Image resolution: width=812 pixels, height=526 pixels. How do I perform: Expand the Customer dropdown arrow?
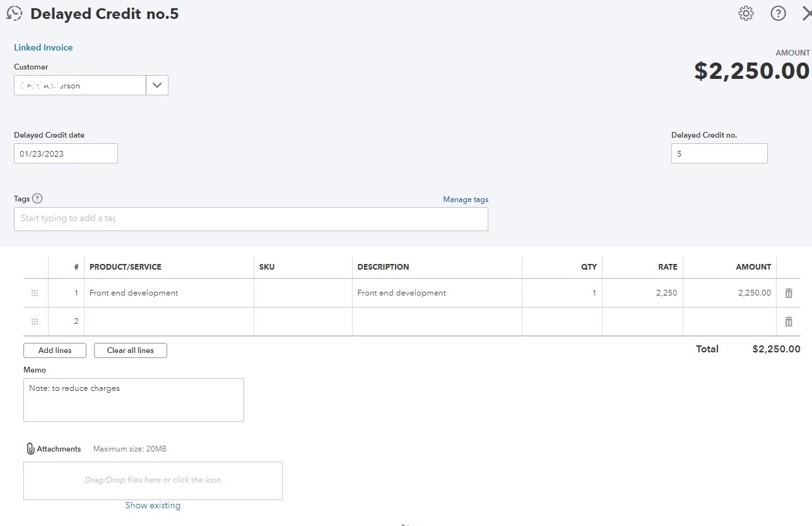coord(157,85)
